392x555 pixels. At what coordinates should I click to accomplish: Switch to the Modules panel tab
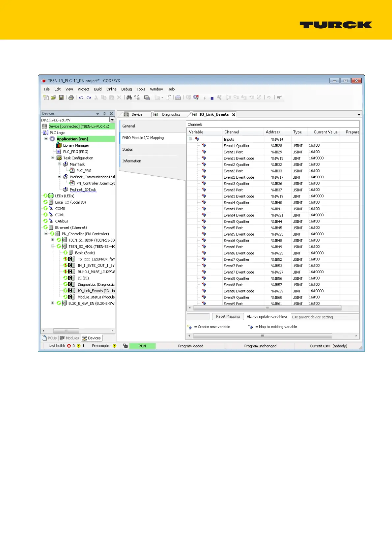pyautogui.click(x=70, y=338)
